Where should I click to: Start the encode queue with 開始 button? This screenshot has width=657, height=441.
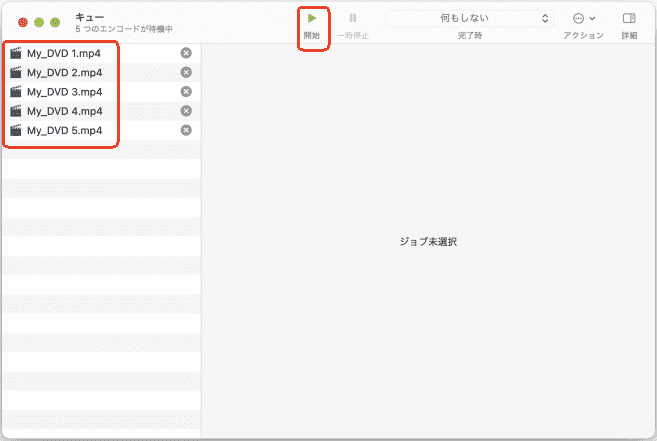pyautogui.click(x=312, y=26)
